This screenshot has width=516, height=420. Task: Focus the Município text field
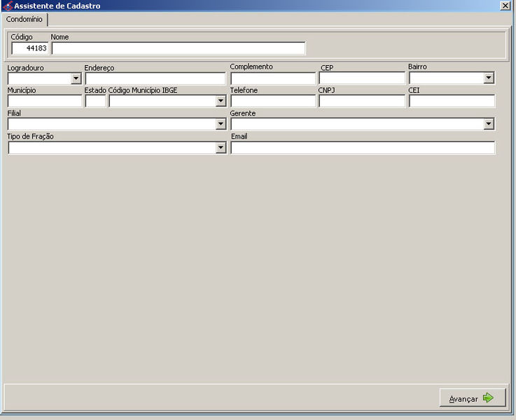(45, 101)
